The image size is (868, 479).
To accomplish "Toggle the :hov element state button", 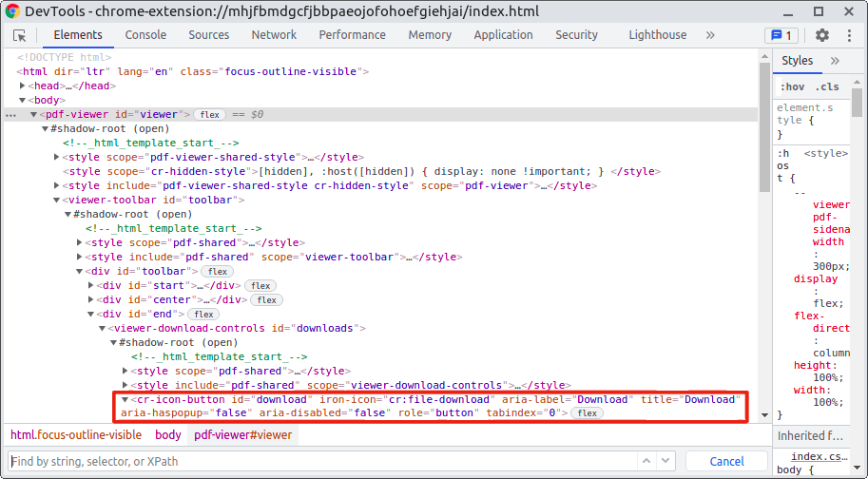I will point(792,86).
